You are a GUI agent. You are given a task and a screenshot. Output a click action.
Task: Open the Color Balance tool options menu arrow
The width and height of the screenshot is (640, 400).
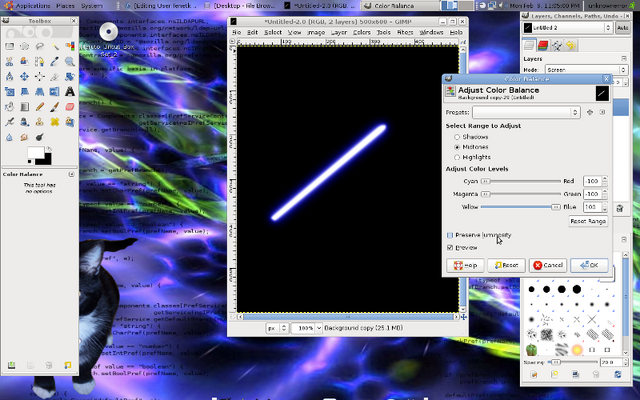(71, 174)
